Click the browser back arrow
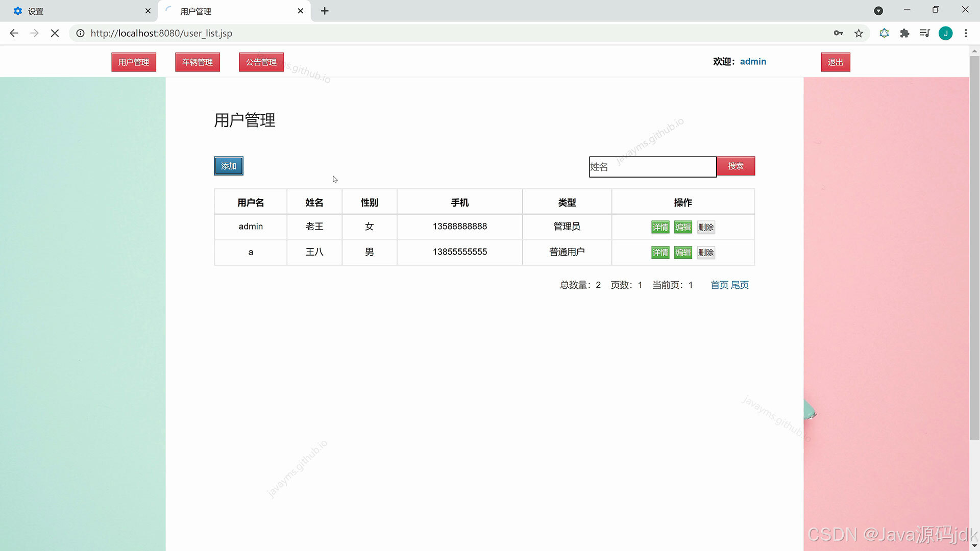The width and height of the screenshot is (980, 551). tap(14, 33)
